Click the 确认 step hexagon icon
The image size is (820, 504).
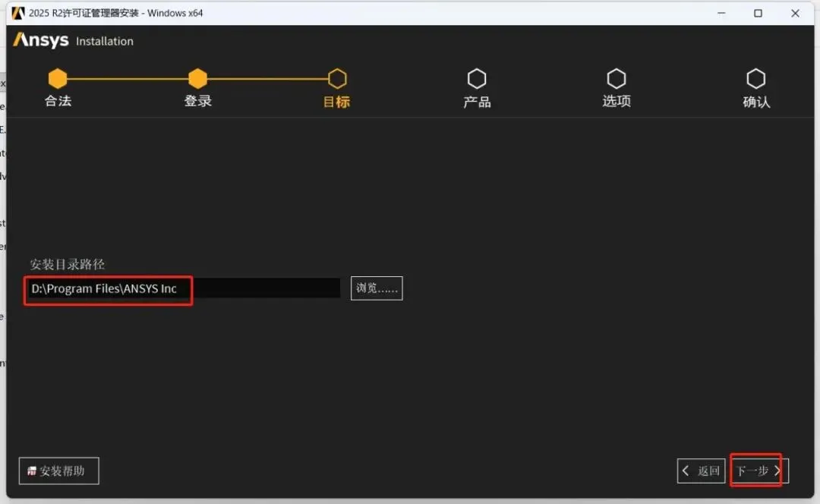coord(756,79)
